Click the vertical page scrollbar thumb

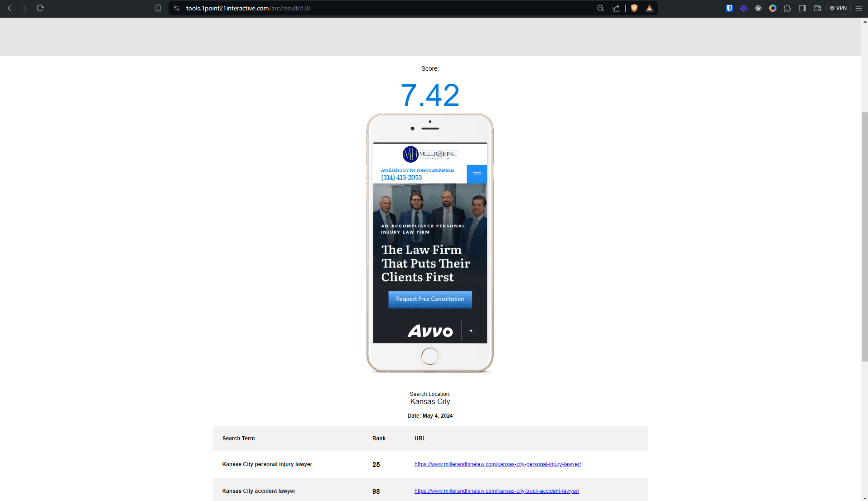(x=864, y=236)
